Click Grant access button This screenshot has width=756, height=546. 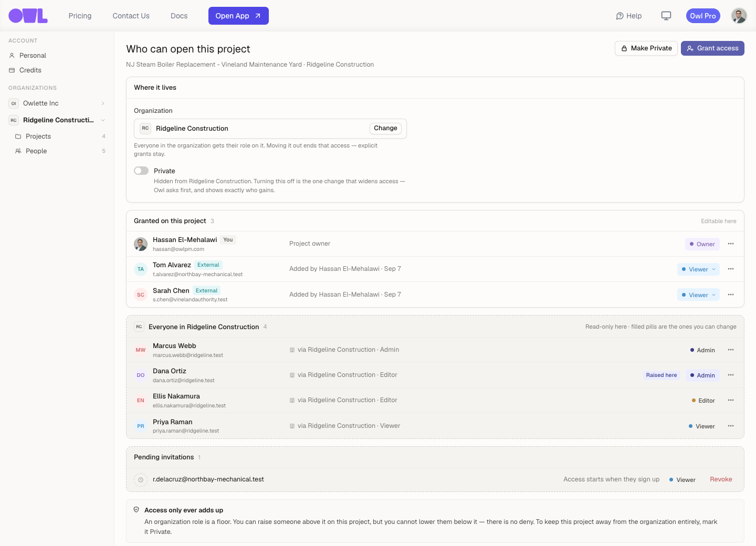click(712, 48)
